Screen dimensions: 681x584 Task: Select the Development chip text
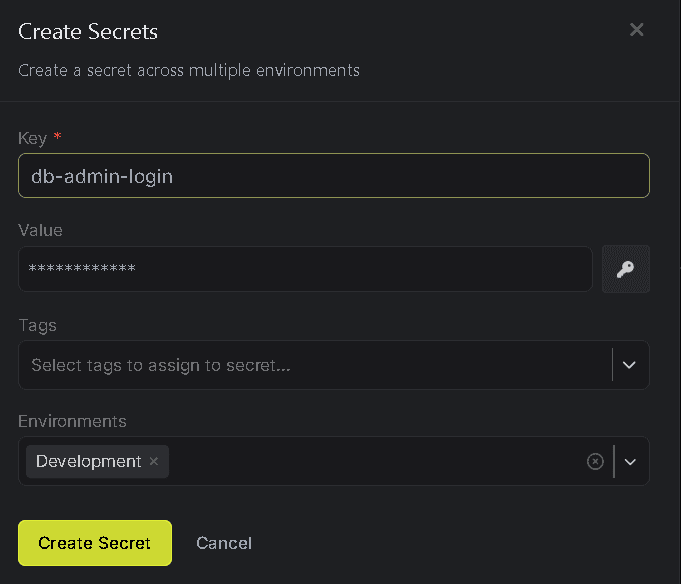(88, 461)
